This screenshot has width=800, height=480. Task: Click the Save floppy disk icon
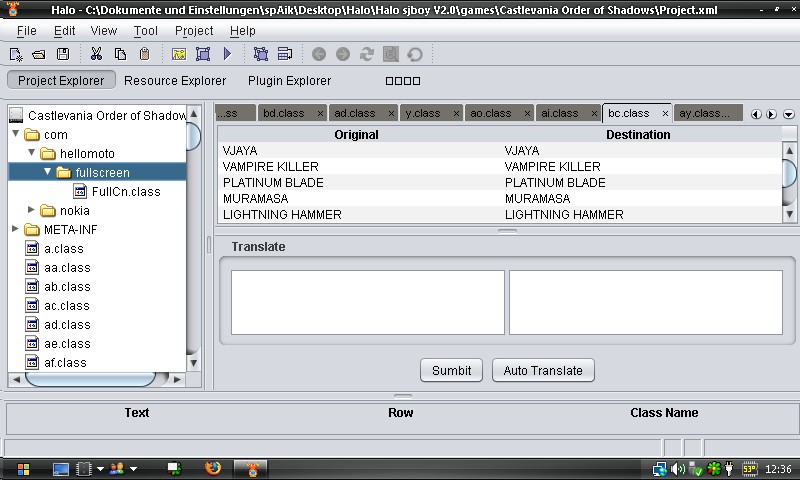(x=63, y=54)
